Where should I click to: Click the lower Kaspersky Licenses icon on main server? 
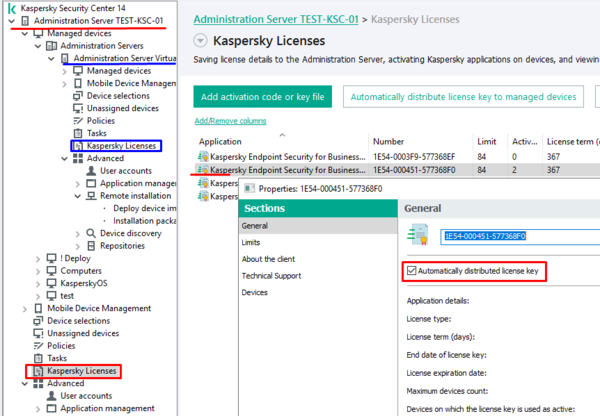pyautogui.click(x=38, y=371)
